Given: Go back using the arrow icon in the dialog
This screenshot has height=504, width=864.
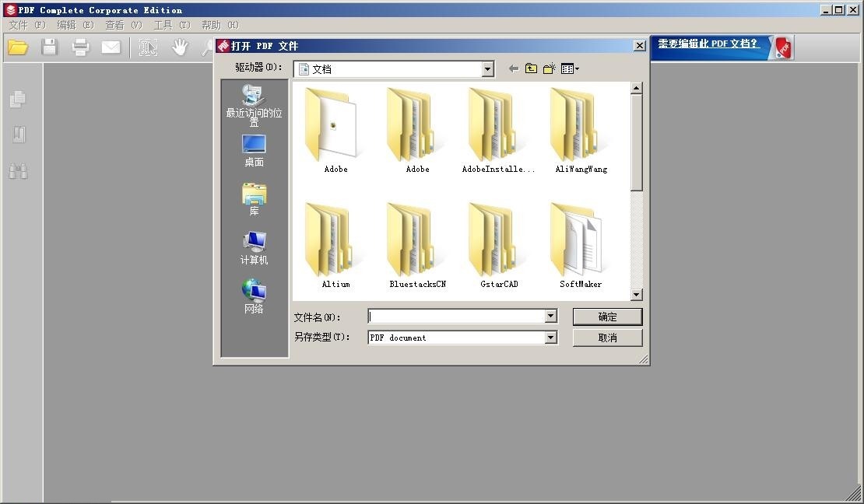Looking at the screenshot, I should pyautogui.click(x=514, y=69).
